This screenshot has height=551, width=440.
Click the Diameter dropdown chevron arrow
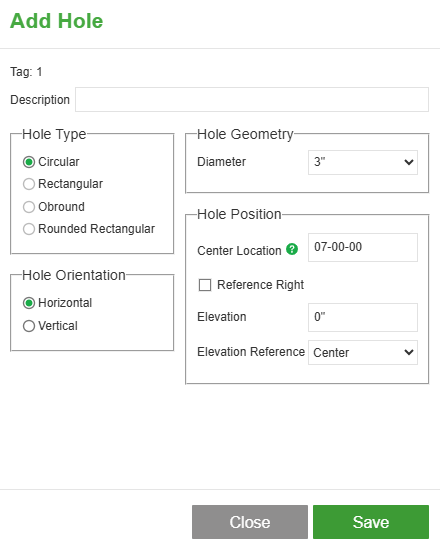point(408,162)
